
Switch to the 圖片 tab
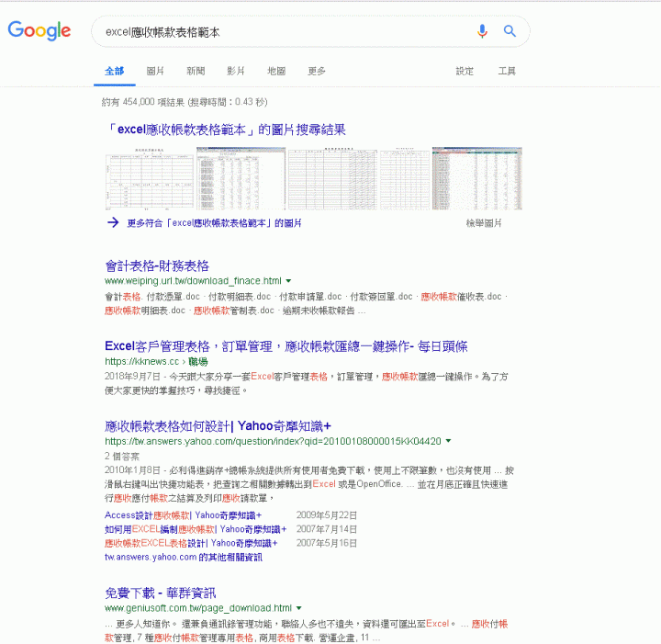155,71
